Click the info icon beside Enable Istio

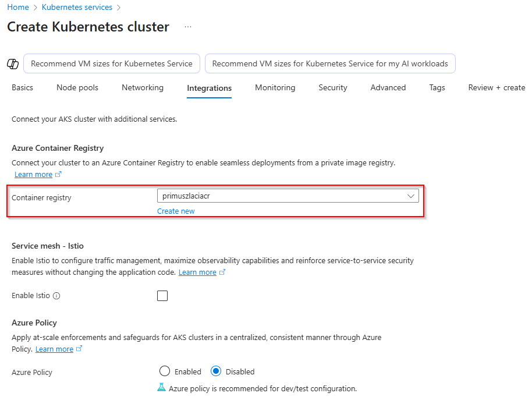(x=56, y=296)
